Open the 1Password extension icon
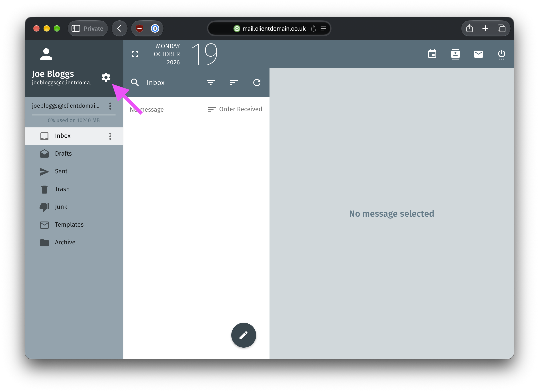 tap(155, 28)
